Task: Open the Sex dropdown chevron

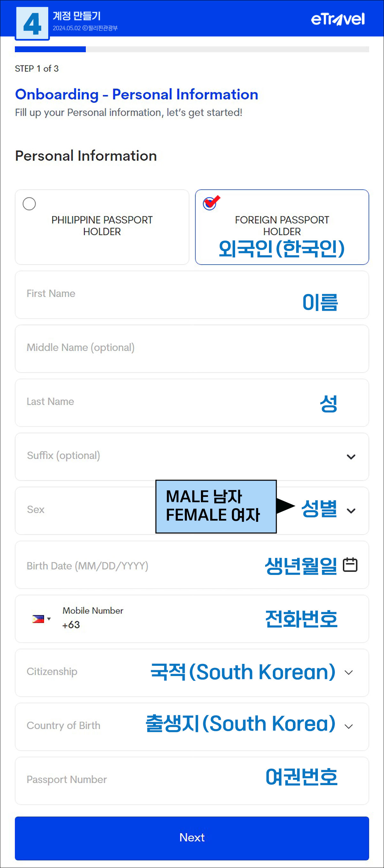Action: click(351, 511)
